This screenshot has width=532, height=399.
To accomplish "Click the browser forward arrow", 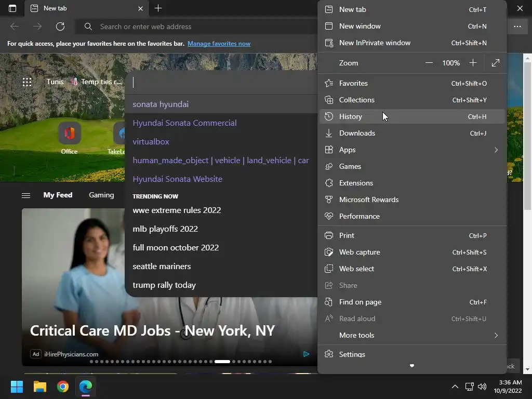I will point(37,26).
